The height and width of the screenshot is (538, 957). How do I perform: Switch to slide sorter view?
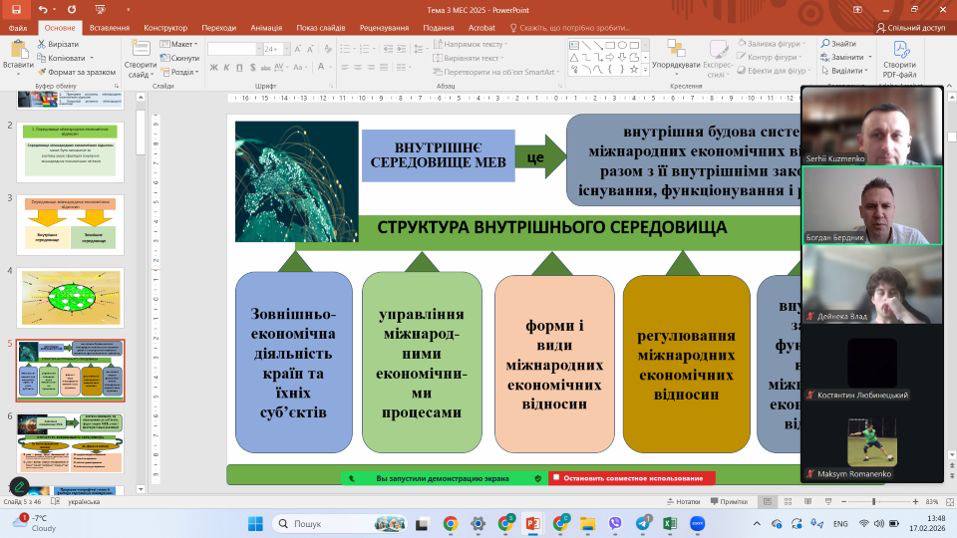(x=788, y=501)
